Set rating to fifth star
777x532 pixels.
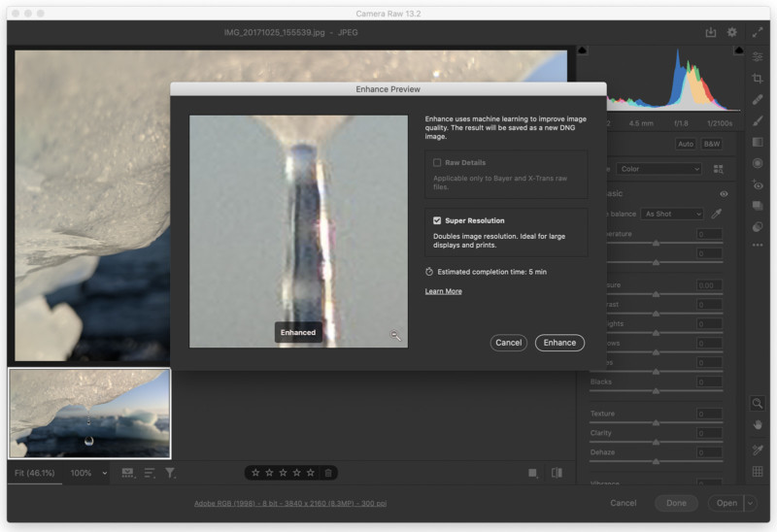[310, 473]
